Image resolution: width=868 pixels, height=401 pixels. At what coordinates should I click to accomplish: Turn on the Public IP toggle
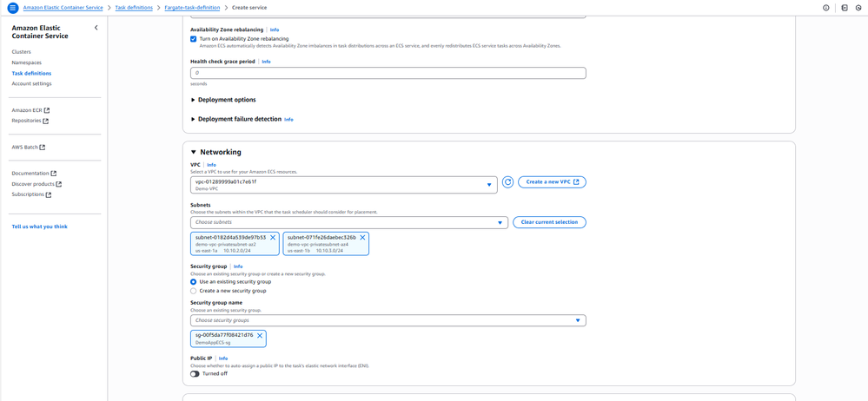pos(195,374)
